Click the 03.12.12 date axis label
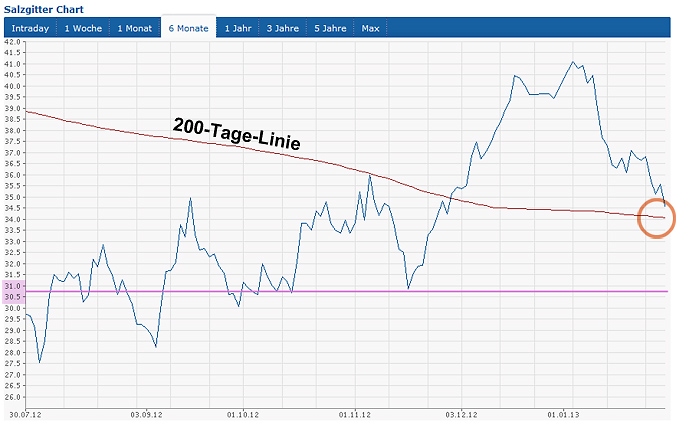 click(x=461, y=415)
